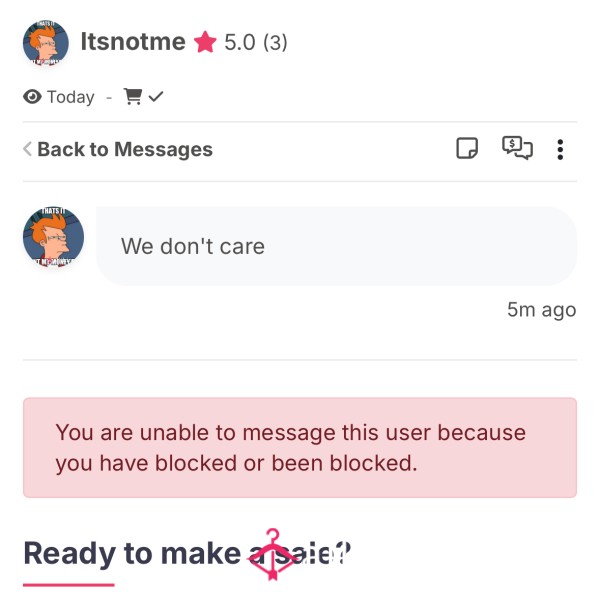Click the 5m ago timestamp
The image size is (600, 609).
coord(541,310)
